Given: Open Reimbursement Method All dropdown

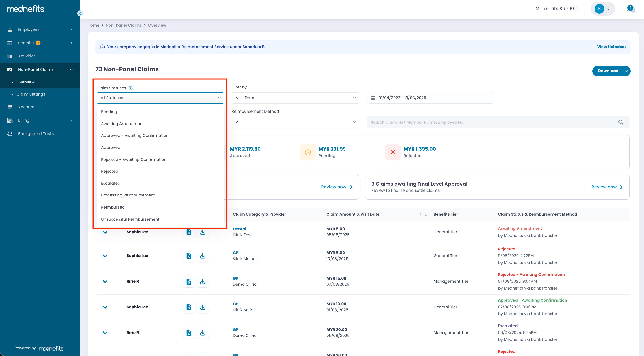Looking at the screenshot, I should coord(295,122).
